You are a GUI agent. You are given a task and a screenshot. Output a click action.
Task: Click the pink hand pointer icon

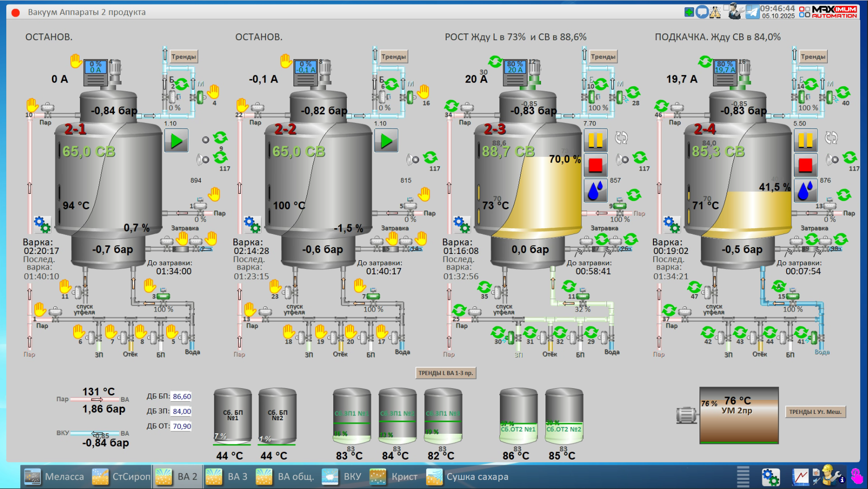tap(857, 476)
